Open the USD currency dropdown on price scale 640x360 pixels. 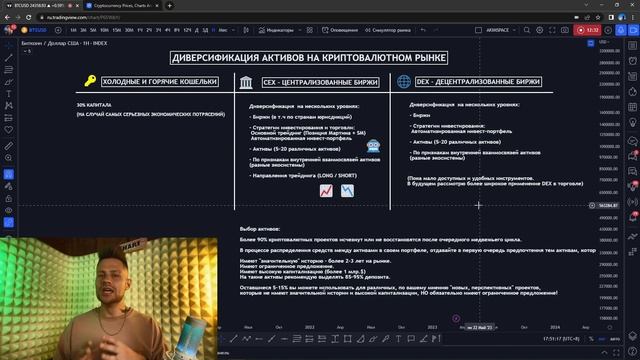604,42
